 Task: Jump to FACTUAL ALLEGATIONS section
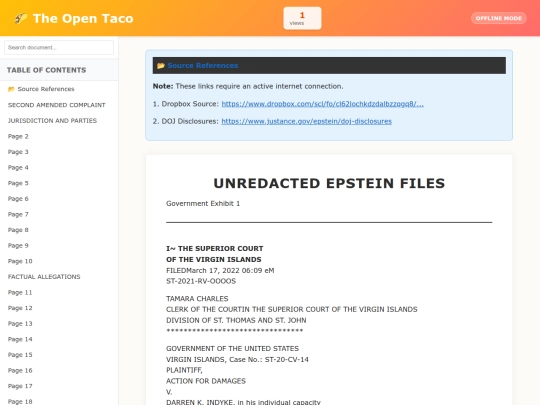pyautogui.click(x=44, y=277)
